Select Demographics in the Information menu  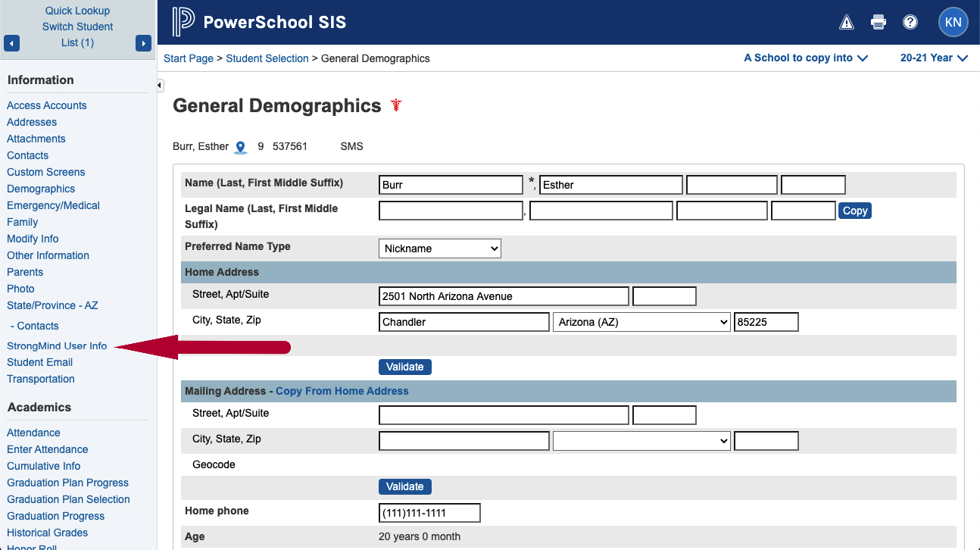[x=41, y=189]
